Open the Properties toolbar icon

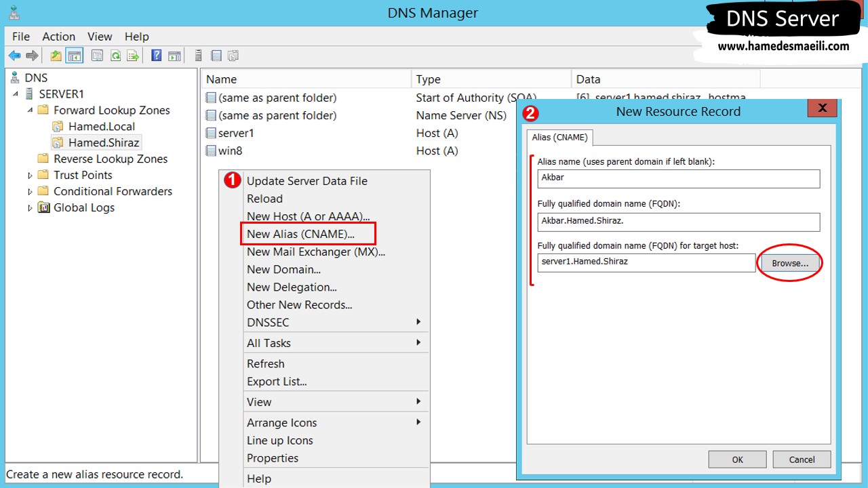pyautogui.click(x=97, y=56)
